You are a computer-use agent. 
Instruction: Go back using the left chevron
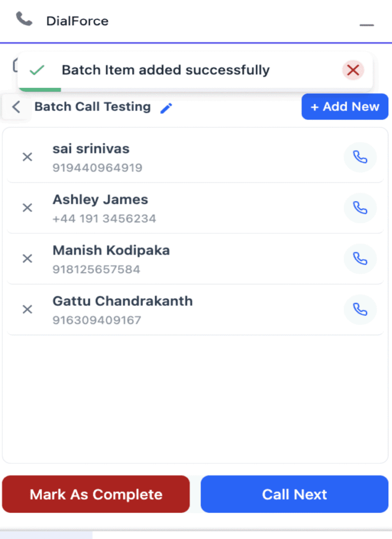[x=16, y=107]
